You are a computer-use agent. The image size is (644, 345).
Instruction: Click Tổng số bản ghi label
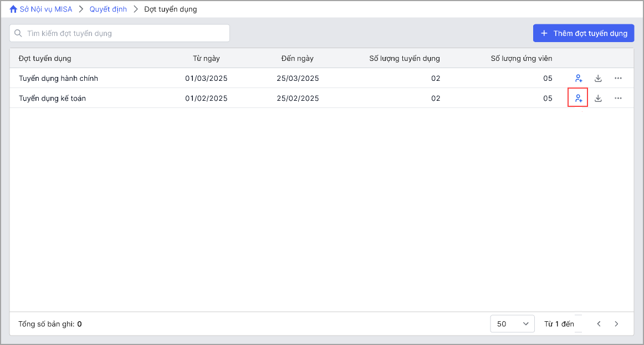click(47, 323)
